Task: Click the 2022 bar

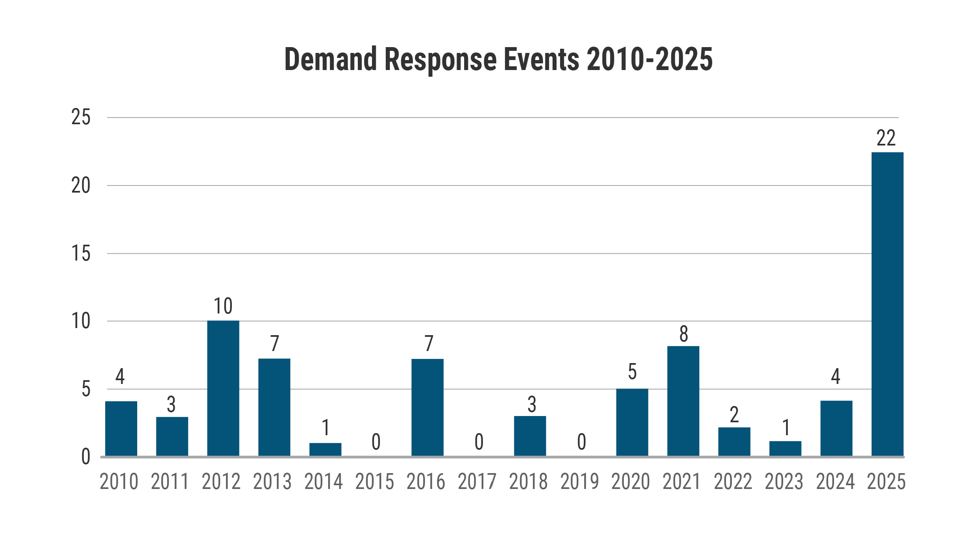Action: [x=734, y=442]
